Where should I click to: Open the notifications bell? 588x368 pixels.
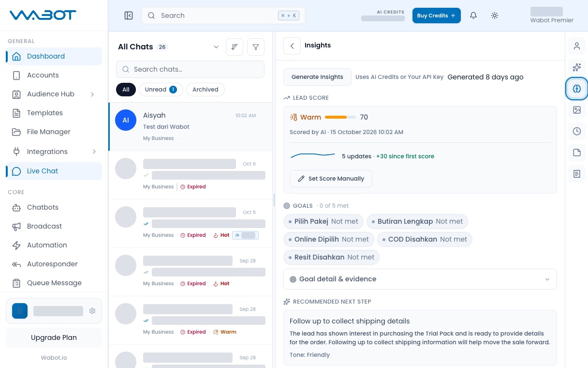click(473, 15)
